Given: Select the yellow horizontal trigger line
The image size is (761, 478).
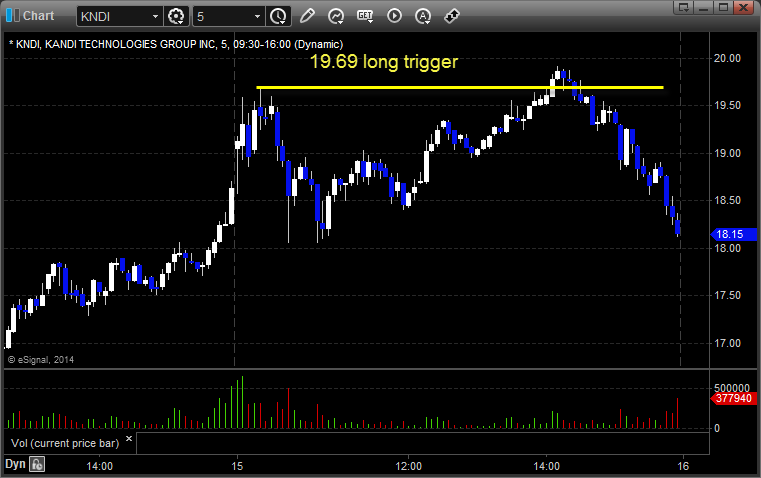Looking at the screenshot, I should tap(460, 88).
